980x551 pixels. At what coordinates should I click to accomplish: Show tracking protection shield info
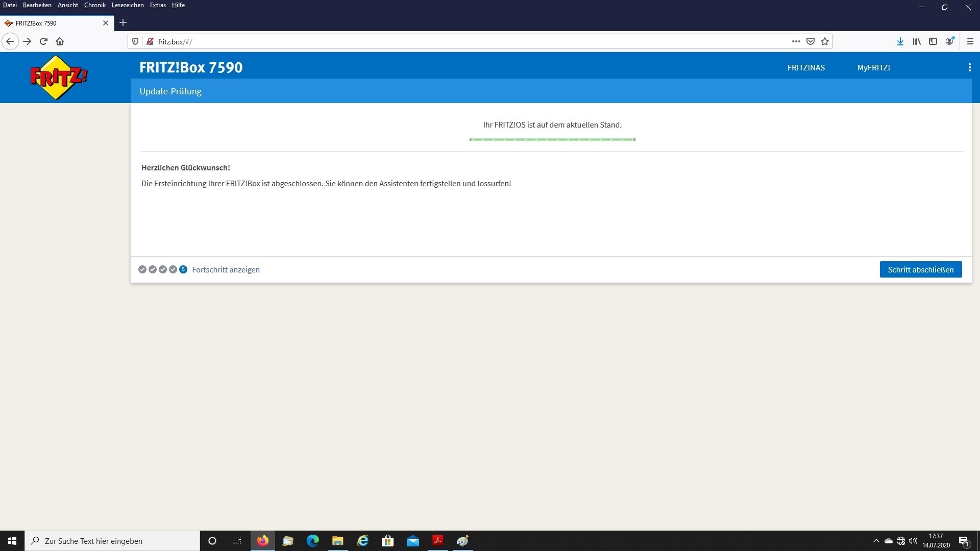point(135,41)
